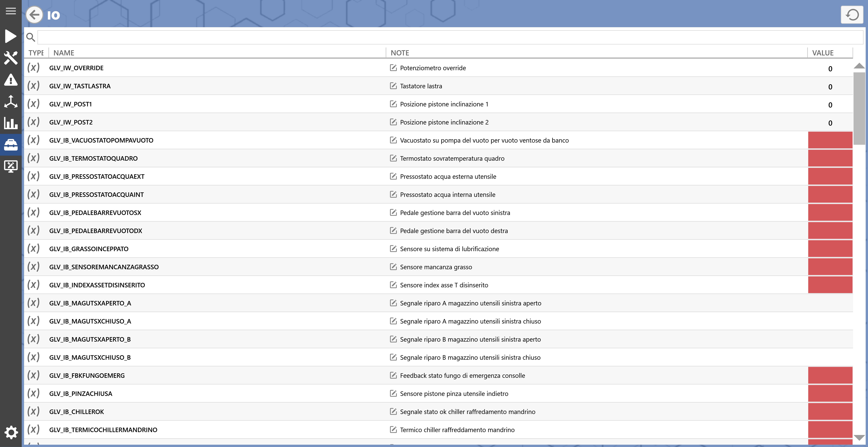Click red value of GLV_IB_GRASSOINCEPPATO
The height and width of the screenshot is (447, 868).
click(x=830, y=249)
